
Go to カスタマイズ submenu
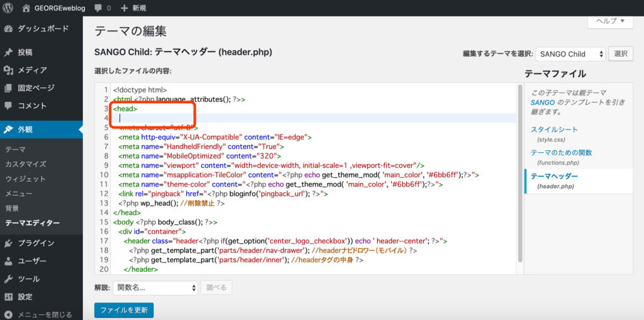[x=25, y=164]
